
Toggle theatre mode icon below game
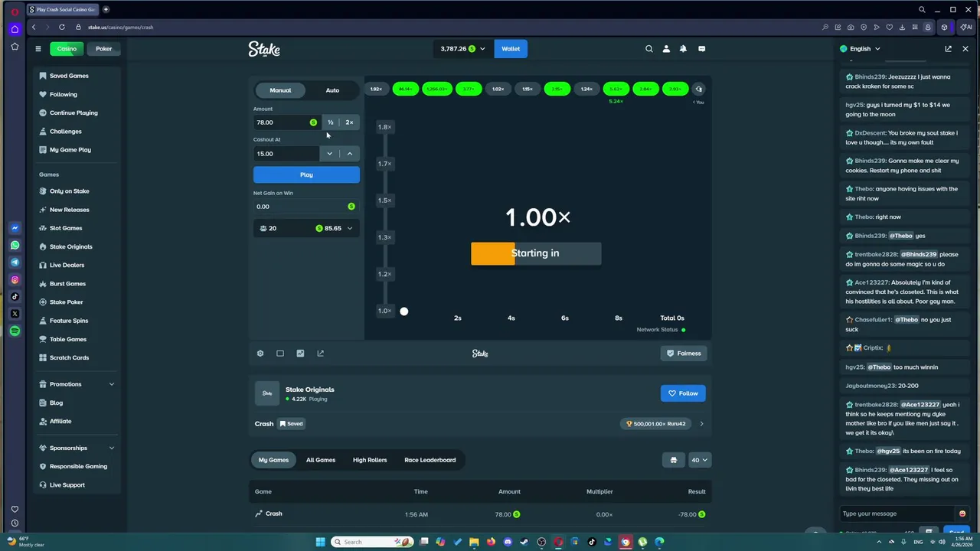[280, 354]
